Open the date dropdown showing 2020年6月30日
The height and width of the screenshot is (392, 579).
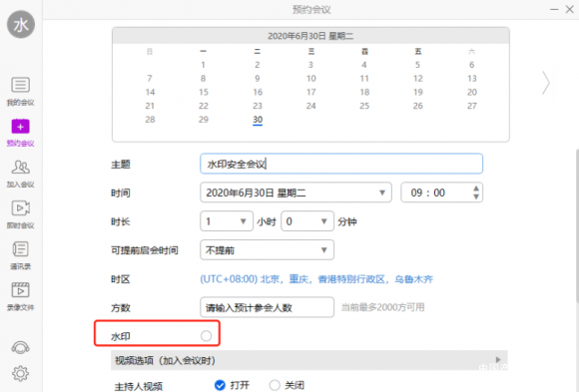(x=295, y=193)
